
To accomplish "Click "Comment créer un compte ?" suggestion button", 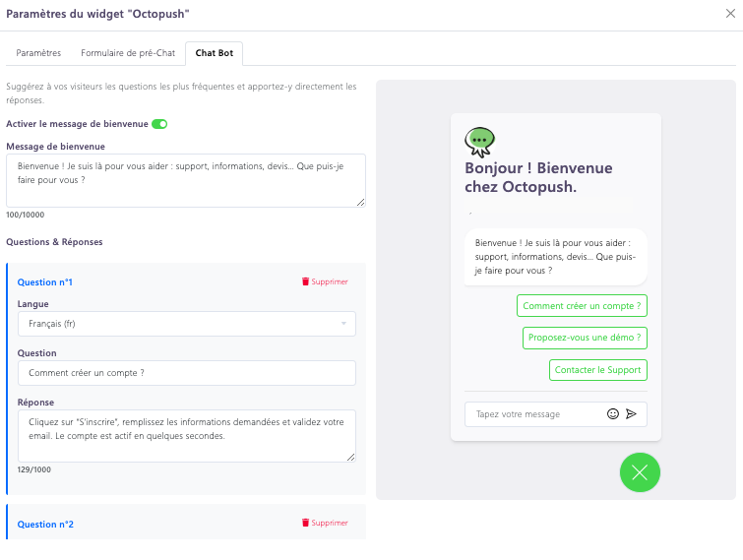I will 582,306.
